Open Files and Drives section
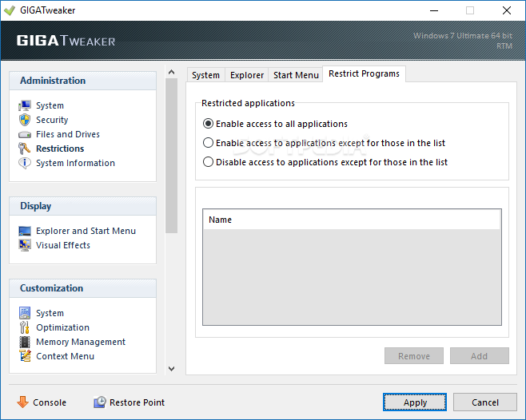 68,134
